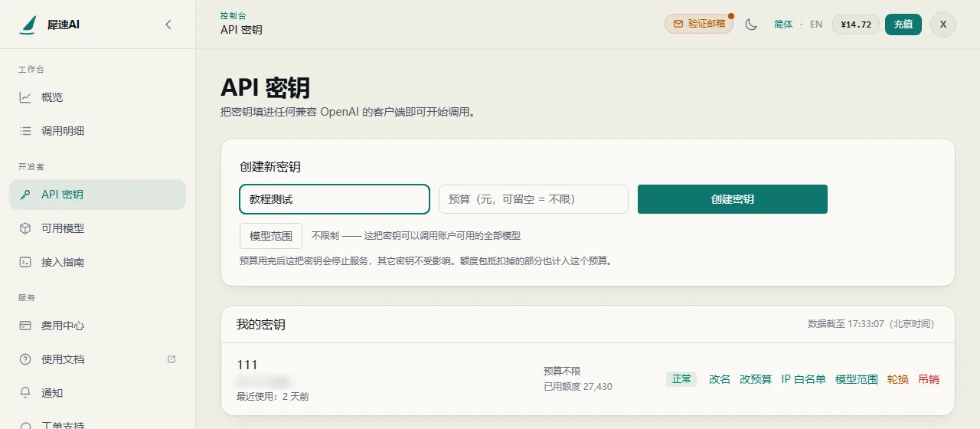Image resolution: width=980 pixels, height=429 pixels.
Task: Open 调用明细 list icon in sidebar
Action: coord(25,131)
